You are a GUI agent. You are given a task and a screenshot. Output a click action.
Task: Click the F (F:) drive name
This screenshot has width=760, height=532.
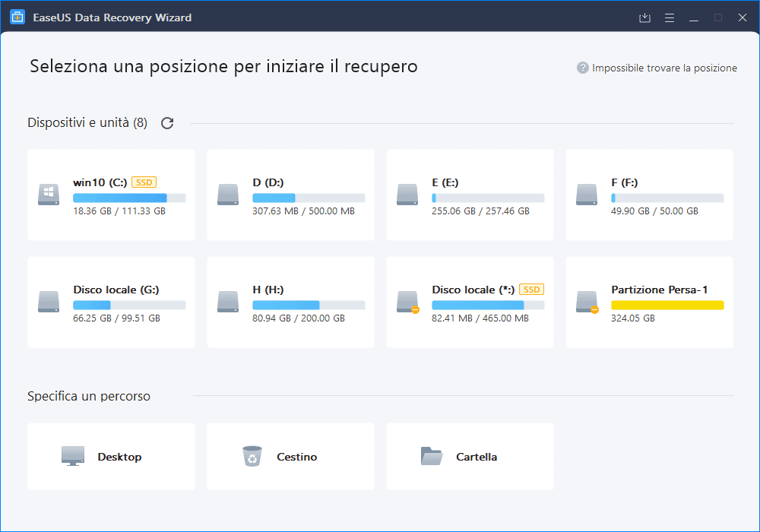coord(624,182)
